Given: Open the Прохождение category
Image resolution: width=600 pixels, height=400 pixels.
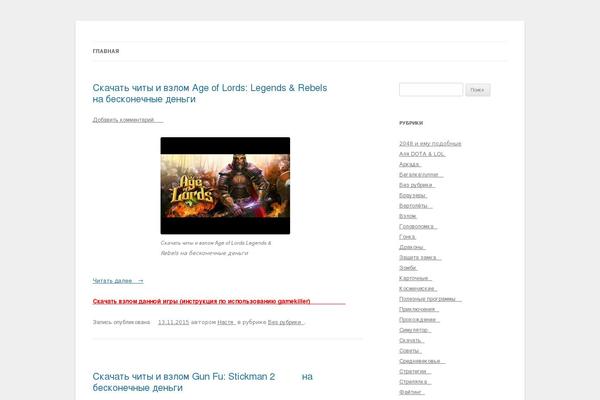Looking at the screenshot, I should point(419,319).
